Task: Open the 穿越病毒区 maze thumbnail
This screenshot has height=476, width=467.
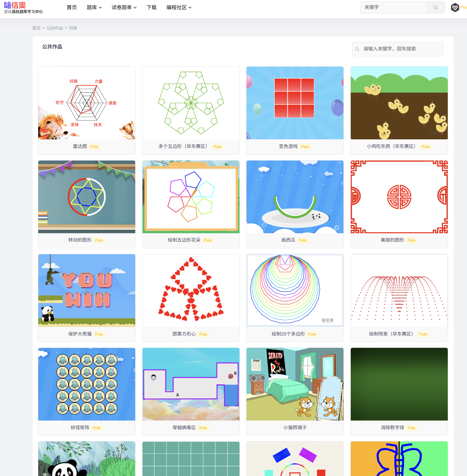Action: (191, 384)
